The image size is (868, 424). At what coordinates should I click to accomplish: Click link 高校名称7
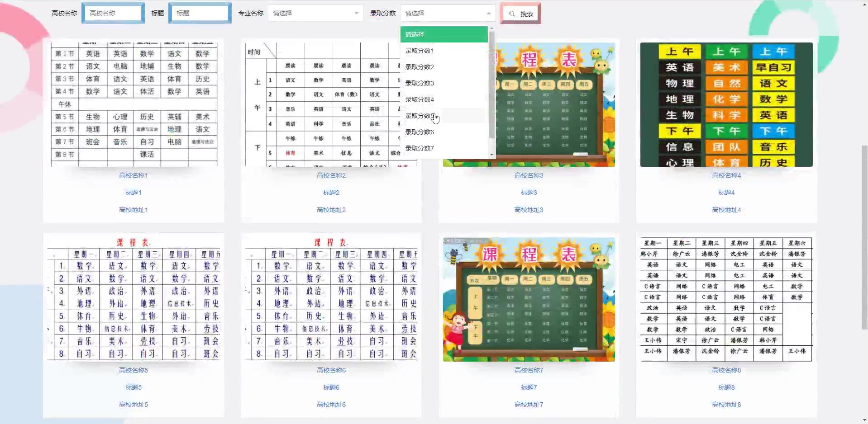click(x=529, y=370)
